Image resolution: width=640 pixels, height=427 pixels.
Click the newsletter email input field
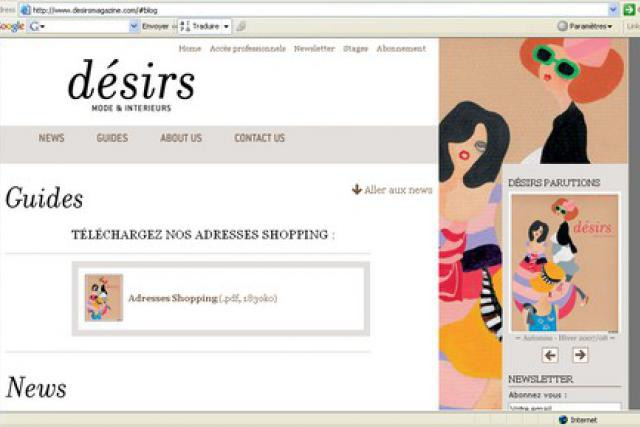tap(565, 407)
